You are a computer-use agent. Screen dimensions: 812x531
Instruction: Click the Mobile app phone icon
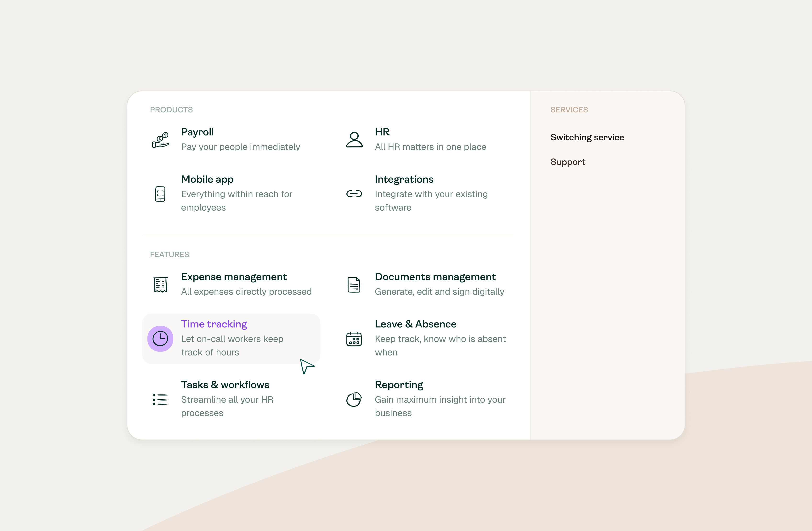160,194
